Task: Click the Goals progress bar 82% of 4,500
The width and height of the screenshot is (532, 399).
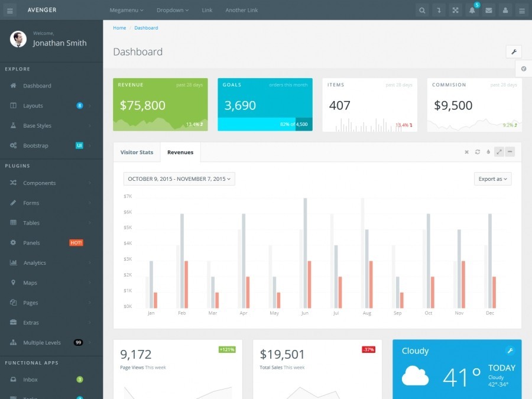Action: click(265, 124)
